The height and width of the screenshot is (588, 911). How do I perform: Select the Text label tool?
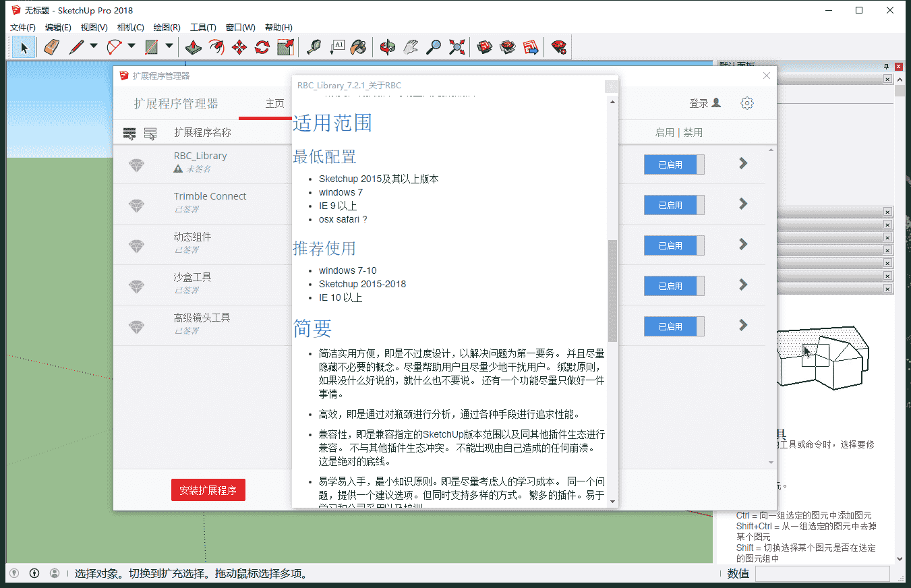click(x=336, y=47)
